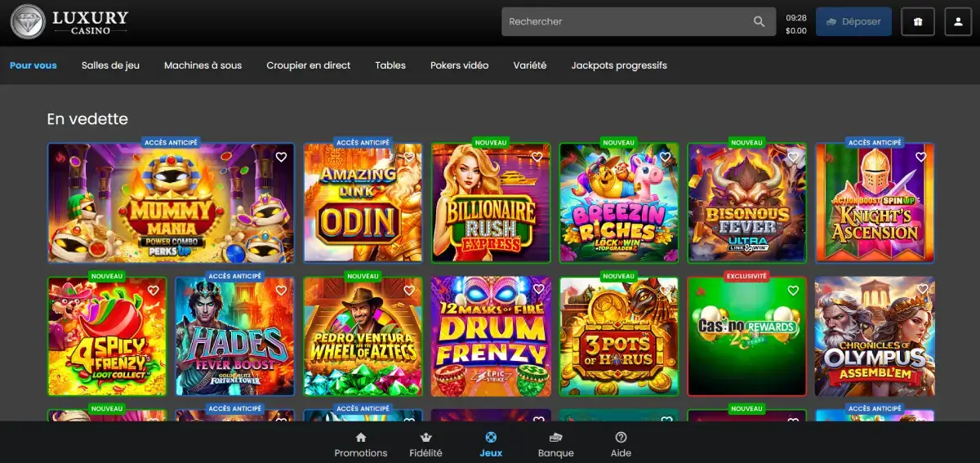Open Jackpots progressifs tab
The height and width of the screenshot is (463, 980).
[619, 65]
